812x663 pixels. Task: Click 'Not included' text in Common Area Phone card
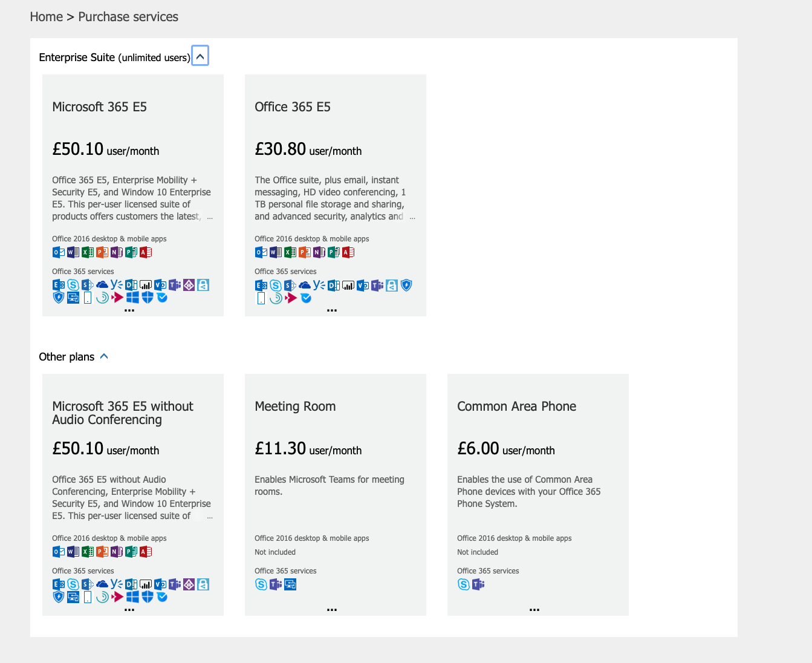(478, 552)
